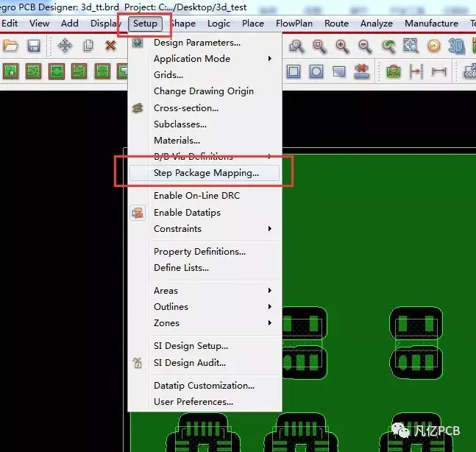Expand the Outlines submenu arrow

[269, 307]
